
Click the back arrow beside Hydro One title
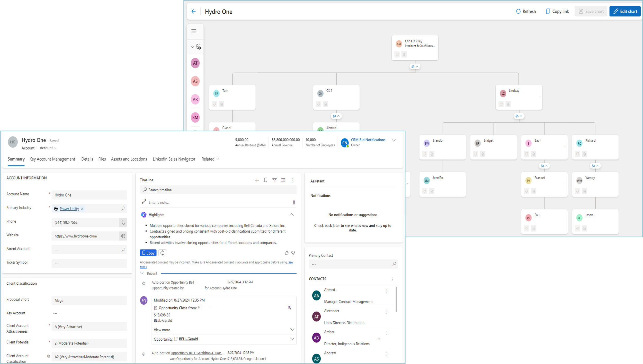pos(193,11)
